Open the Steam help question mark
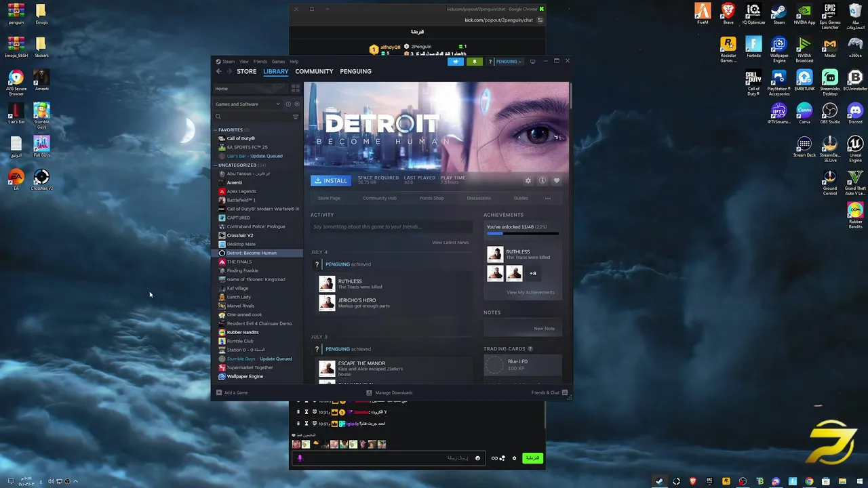This screenshot has width=868, height=488. point(490,62)
